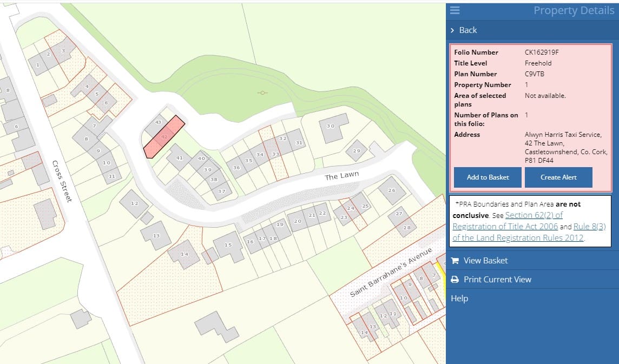This screenshot has height=364, width=619.
Task: Select highlighted red parcel 42 on map
Action: [164, 137]
